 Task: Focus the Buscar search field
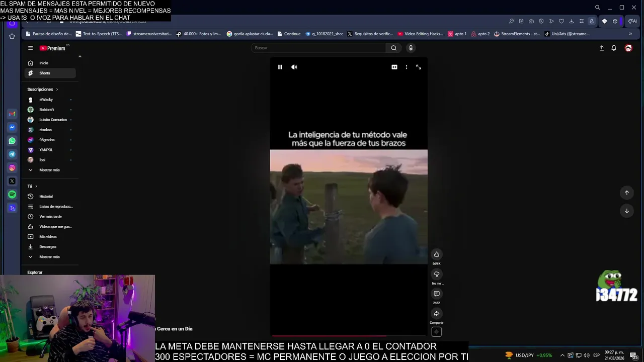tap(318, 48)
